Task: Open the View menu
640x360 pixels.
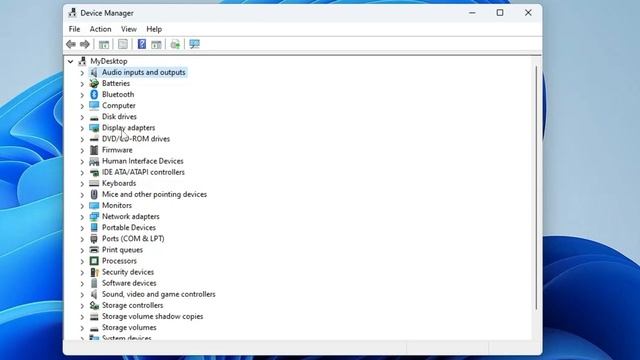Action: (129, 29)
